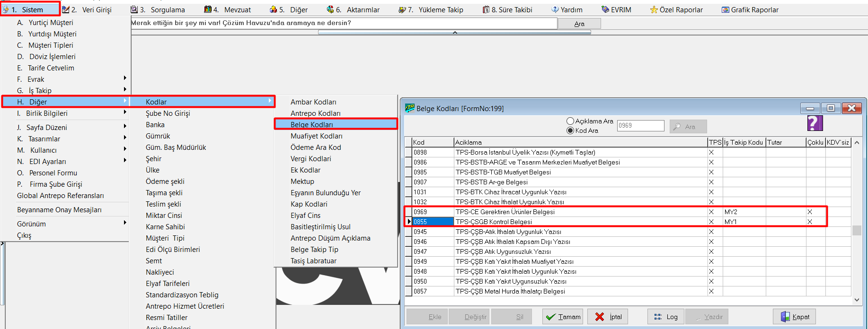Open the Süre Takibi menu
Viewport: 868px width, 329px height.
pyautogui.click(x=507, y=9)
